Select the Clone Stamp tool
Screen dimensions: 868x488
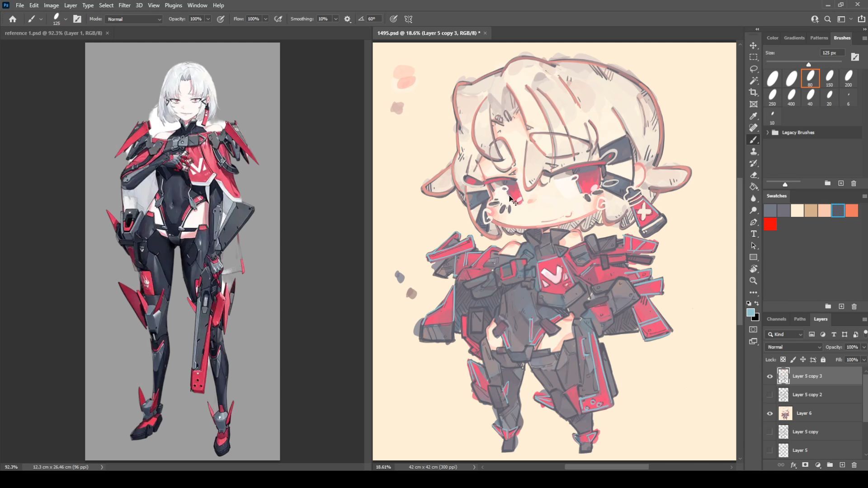(x=753, y=152)
